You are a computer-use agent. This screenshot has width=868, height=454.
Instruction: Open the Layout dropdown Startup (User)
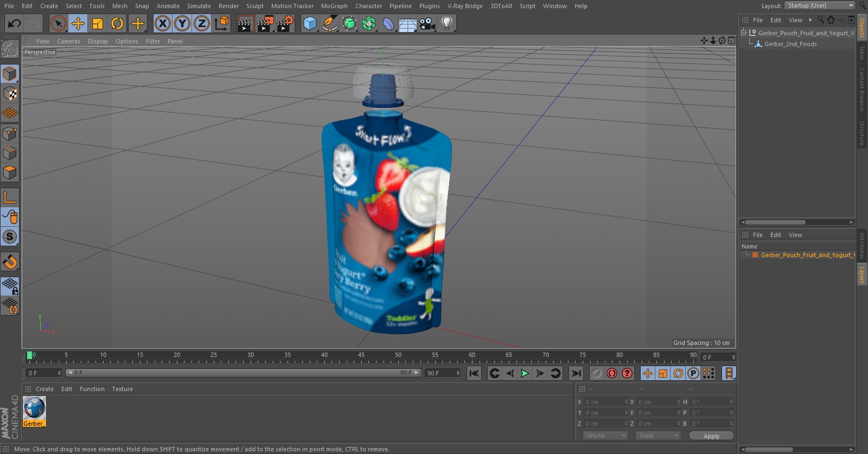[820, 5]
